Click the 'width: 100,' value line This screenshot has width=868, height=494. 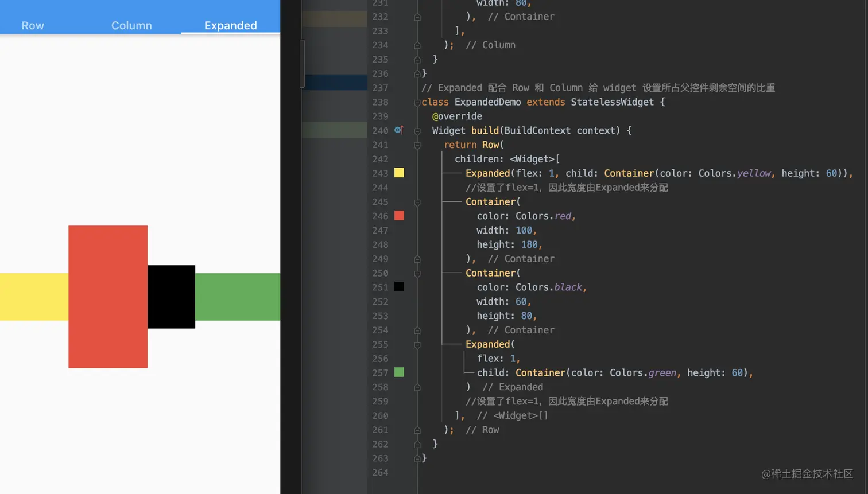[x=507, y=230]
